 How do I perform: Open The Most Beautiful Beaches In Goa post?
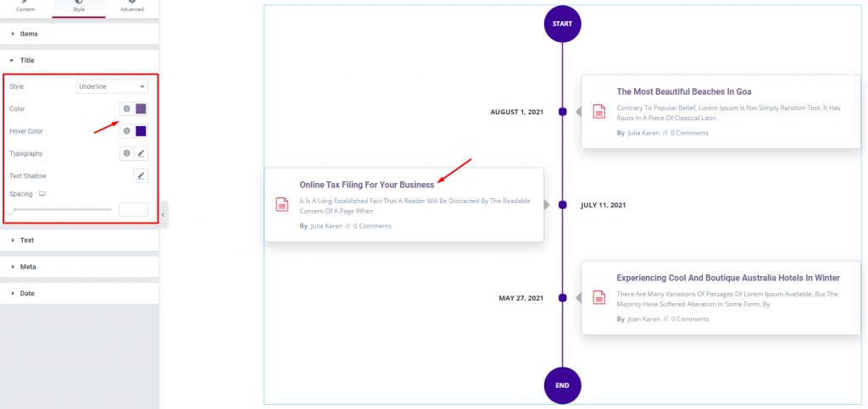coord(684,91)
